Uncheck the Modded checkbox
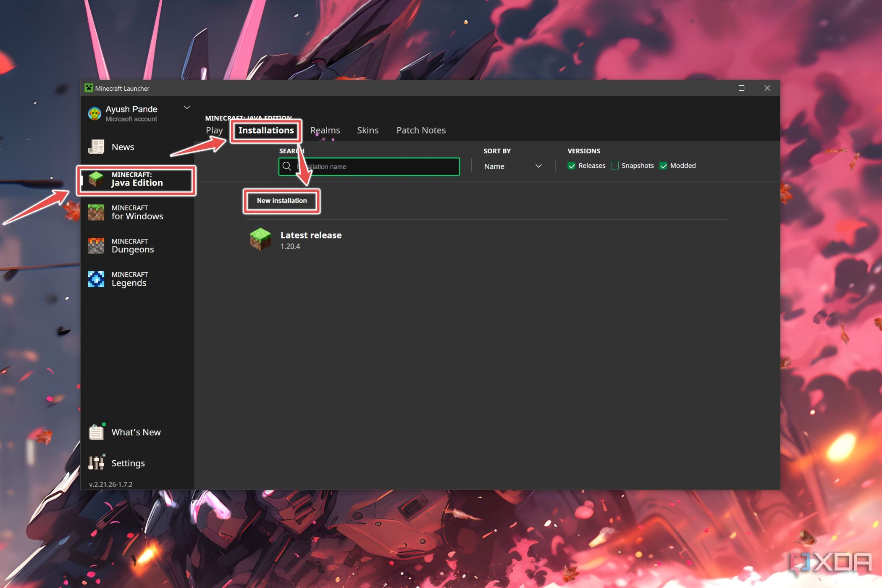Screen dimensions: 882x588 [663, 166]
